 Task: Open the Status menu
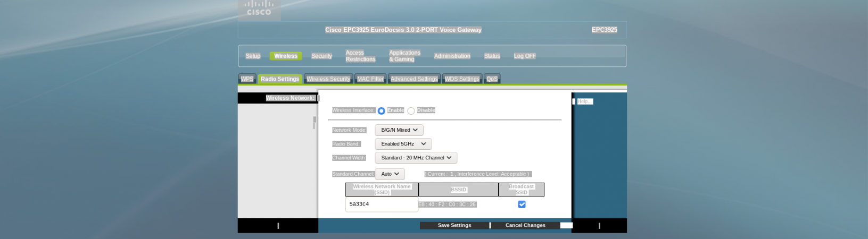coord(492,56)
